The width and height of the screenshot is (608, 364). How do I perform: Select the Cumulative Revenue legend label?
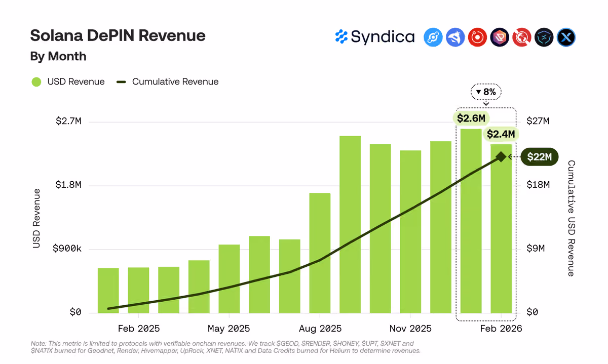click(175, 82)
